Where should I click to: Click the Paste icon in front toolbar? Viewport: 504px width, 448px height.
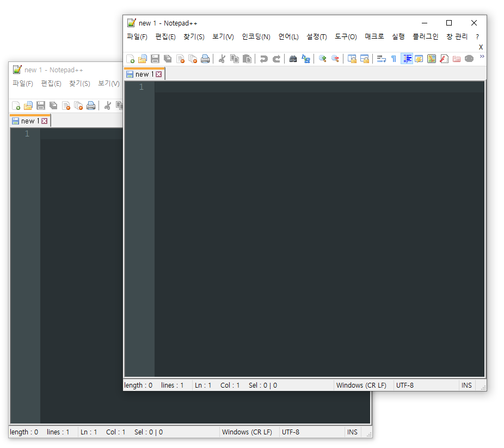coord(247,59)
